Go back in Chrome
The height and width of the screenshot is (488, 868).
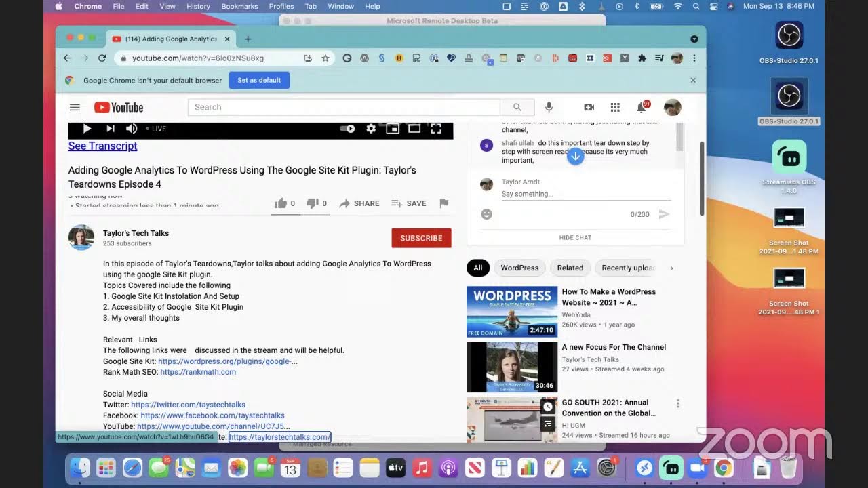click(67, 58)
